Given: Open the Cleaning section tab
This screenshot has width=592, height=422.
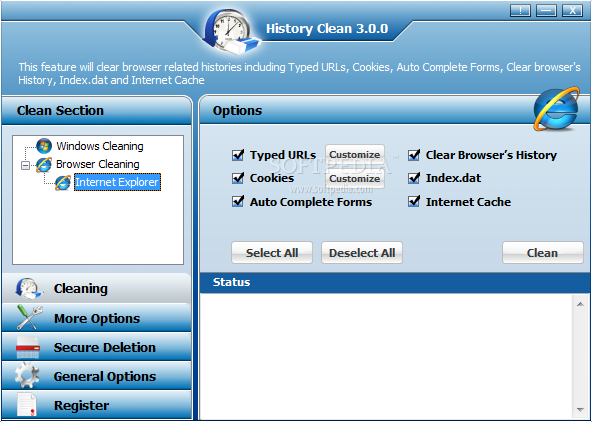Looking at the screenshot, I should [96, 288].
